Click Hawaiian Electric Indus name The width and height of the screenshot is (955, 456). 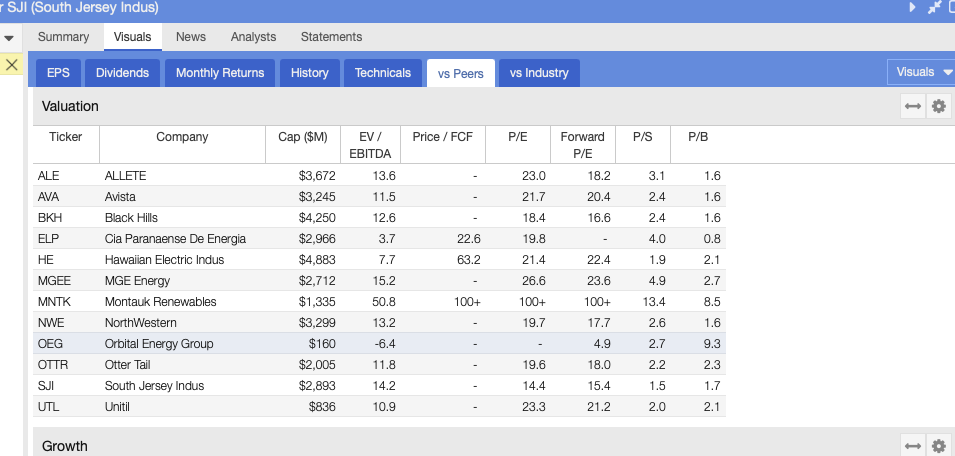point(164,260)
